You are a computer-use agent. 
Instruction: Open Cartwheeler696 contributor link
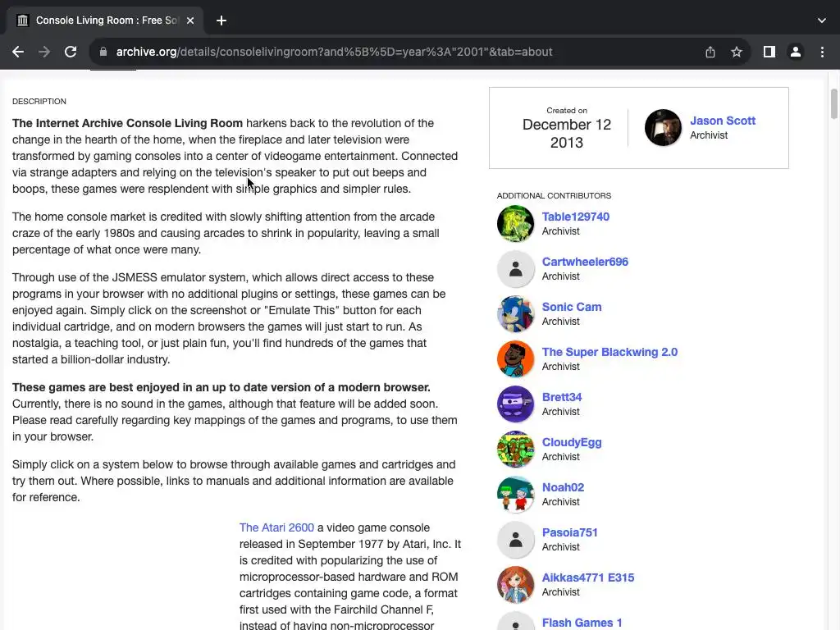point(585,262)
